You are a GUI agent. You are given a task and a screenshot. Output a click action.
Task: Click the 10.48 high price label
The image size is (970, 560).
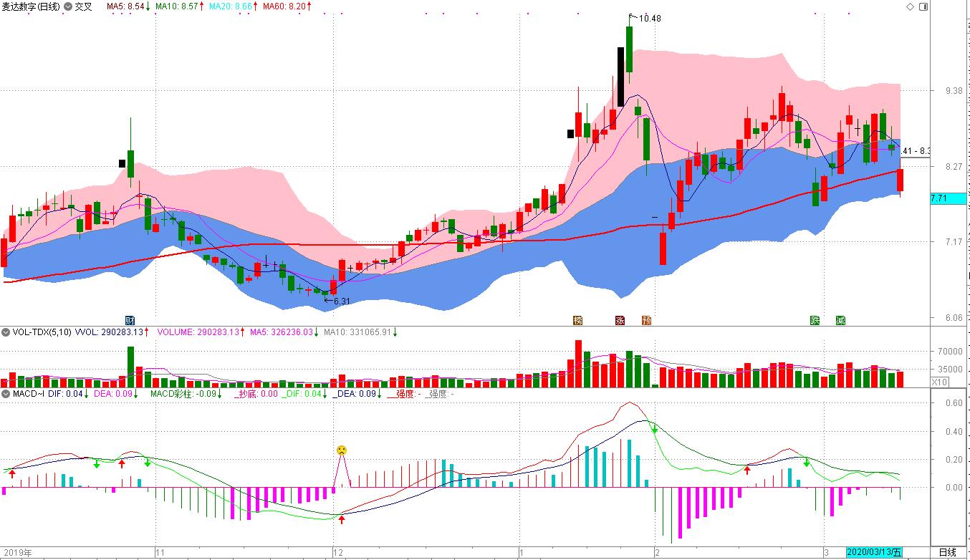[x=649, y=18]
